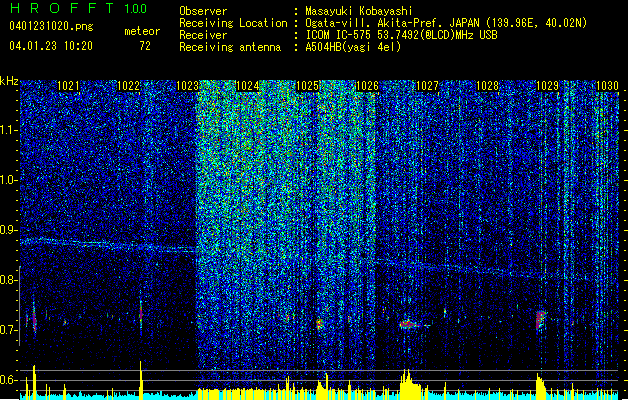Click the 1023 time marker
Image resolution: width=629 pixels, height=400 pixels.
point(188,86)
